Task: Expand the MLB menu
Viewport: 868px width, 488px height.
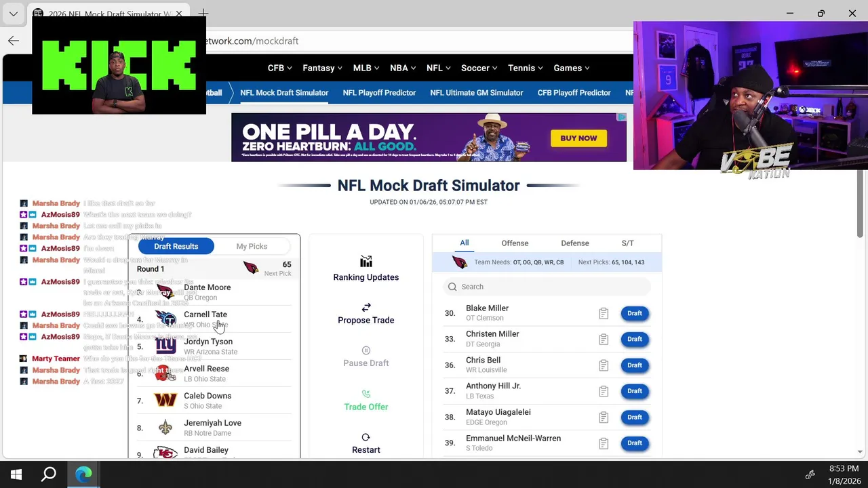Action: pos(366,68)
